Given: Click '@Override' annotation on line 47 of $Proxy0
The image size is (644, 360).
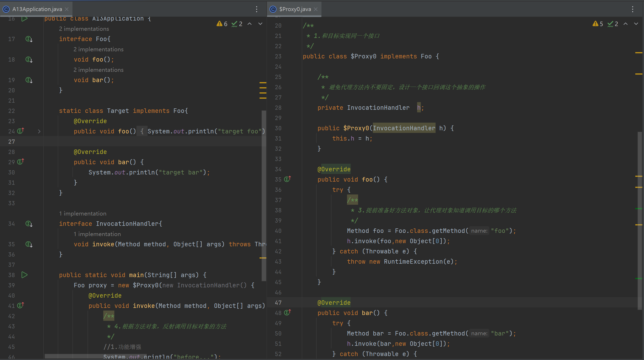Looking at the screenshot, I should (x=334, y=303).
